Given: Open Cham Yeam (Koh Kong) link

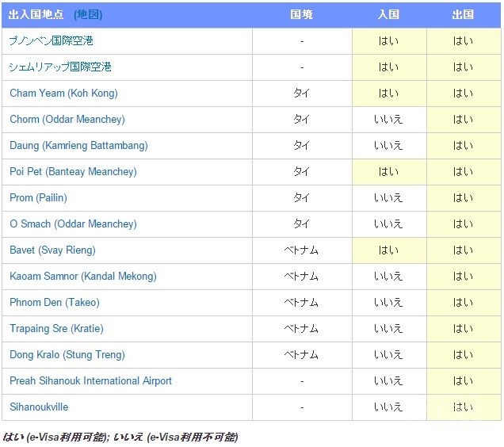Looking at the screenshot, I should (x=63, y=94).
